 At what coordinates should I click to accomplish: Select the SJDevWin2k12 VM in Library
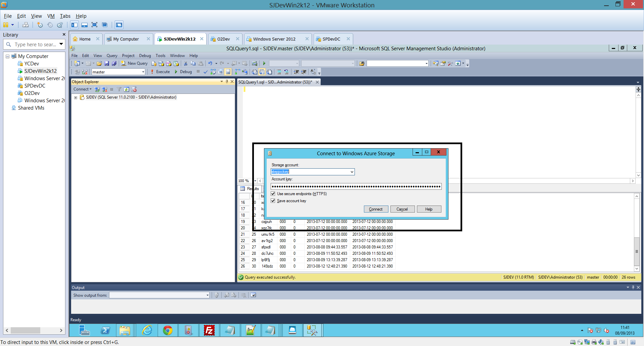click(x=40, y=71)
